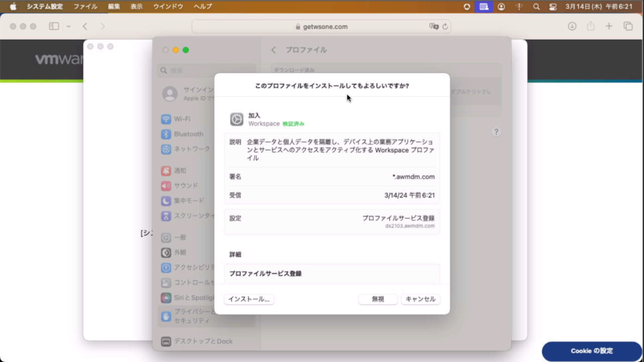Click the *.awmdm.com signature value
This screenshot has width=644, height=362.
[413, 177]
